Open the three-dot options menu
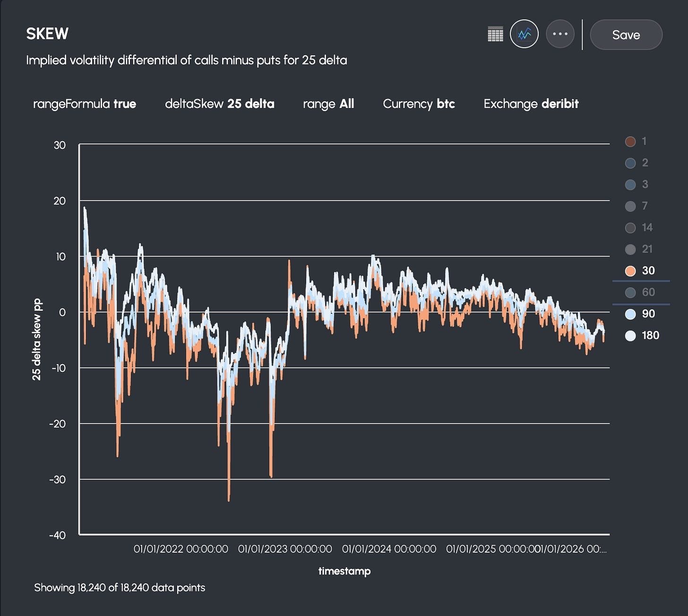The width and height of the screenshot is (688, 616). [560, 34]
